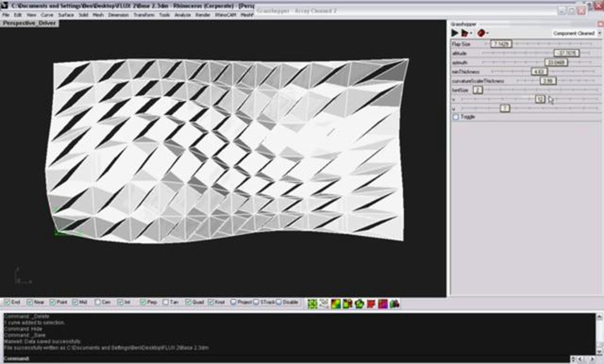Enable the Cen osnap checkbox
The width and height of the screenshot is (604, 364).
tap(98, 302)
